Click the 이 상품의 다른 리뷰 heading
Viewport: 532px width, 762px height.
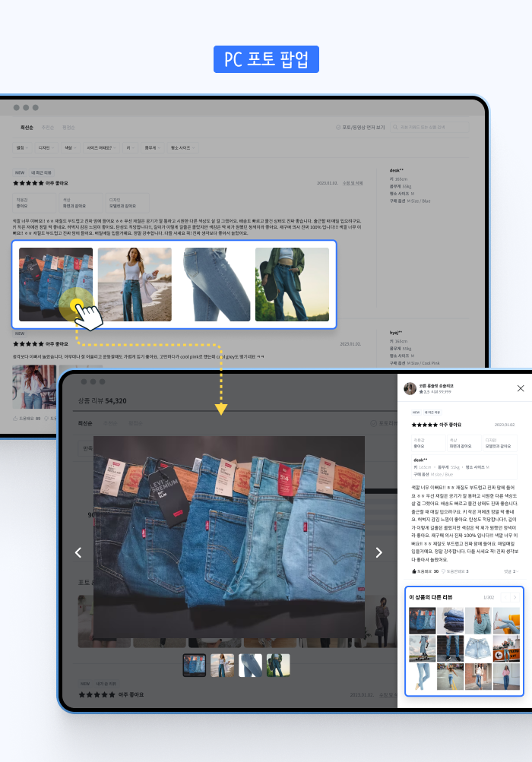[x=430, y=597]
